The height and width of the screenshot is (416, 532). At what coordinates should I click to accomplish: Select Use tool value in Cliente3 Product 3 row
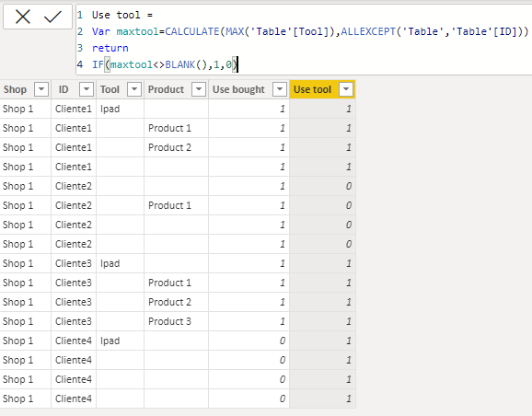point(323,321)
